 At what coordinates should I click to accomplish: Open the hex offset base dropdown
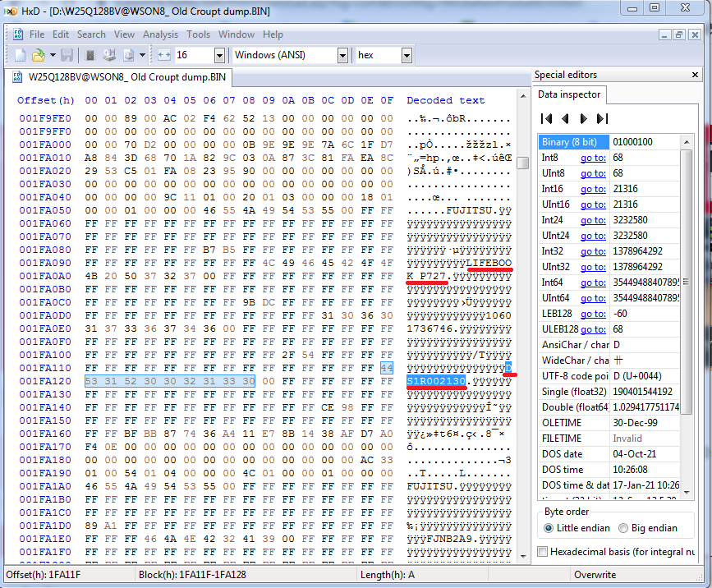pyautogui.click(x=407, y=55)
